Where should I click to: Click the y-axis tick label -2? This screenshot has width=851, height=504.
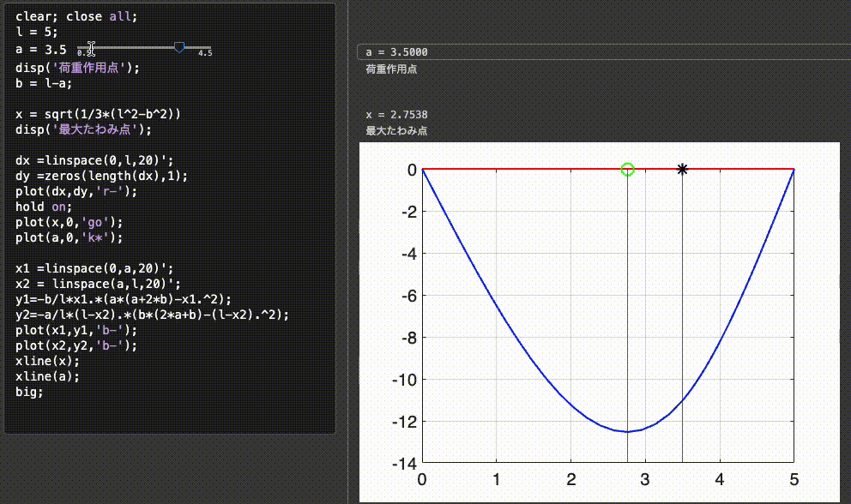tap(409, 212)
